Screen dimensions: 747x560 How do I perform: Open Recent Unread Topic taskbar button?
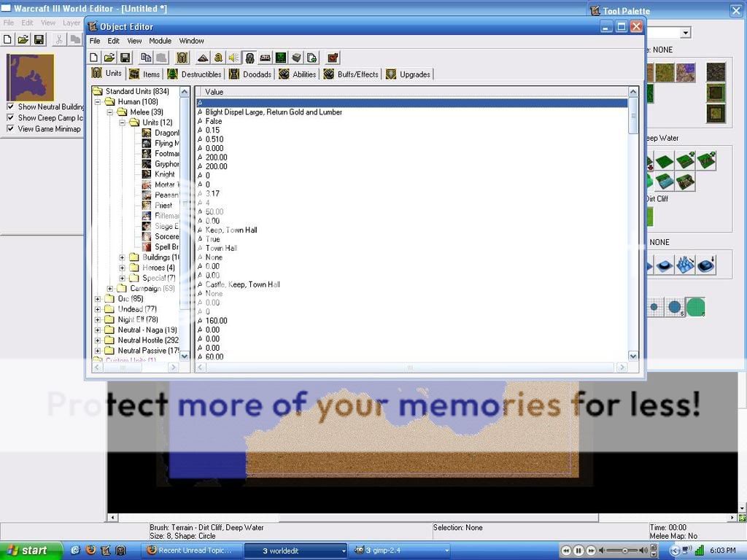pos(193,551)
